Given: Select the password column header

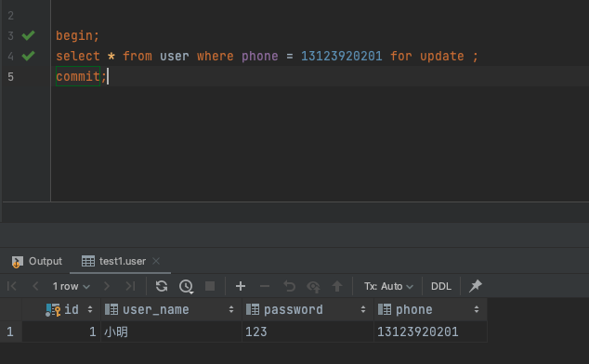Looking at the screenshot, I should click(x=308, y=309).
